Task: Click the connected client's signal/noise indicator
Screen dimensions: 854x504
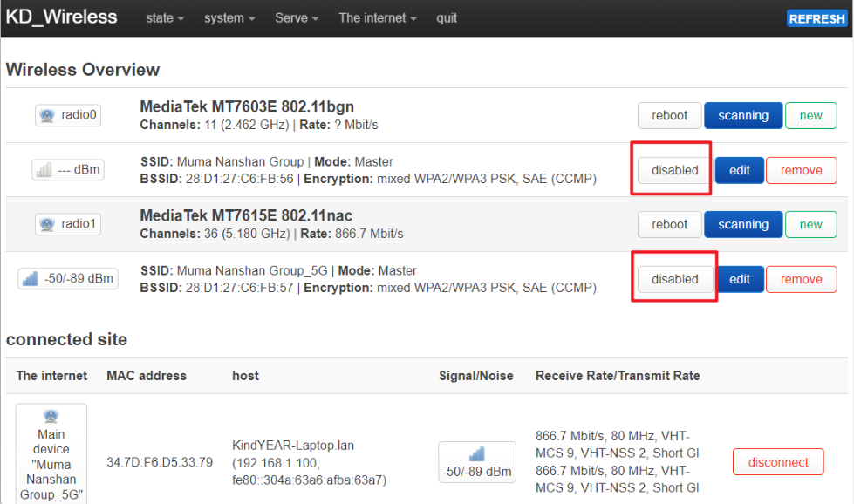Action: 476,462
